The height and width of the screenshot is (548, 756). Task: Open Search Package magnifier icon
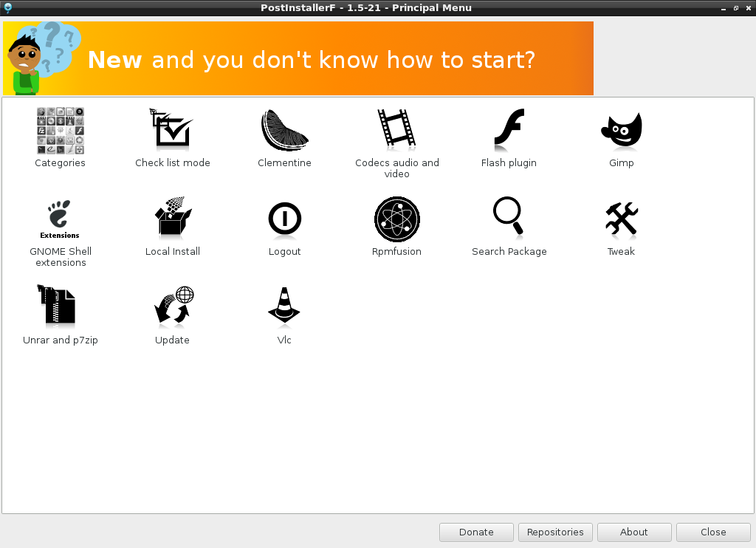pos(508,216)
